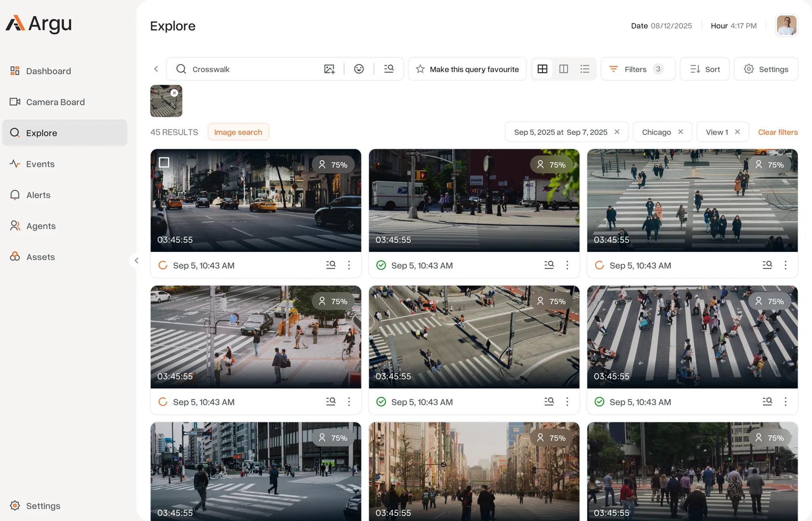Select Explore in the sidebar
Viewport: 812px width, 521px height.
click(65, 133)
